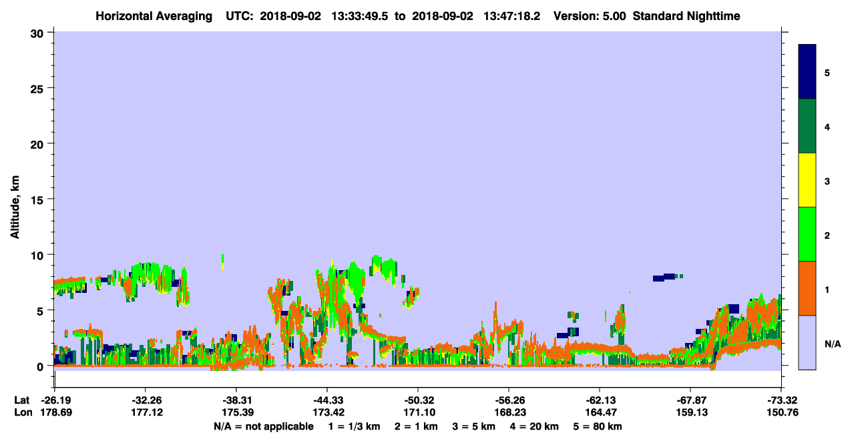
Task: Click the latitude value '-73.32'
Action: pyautogui.click(x=781, y=400)
